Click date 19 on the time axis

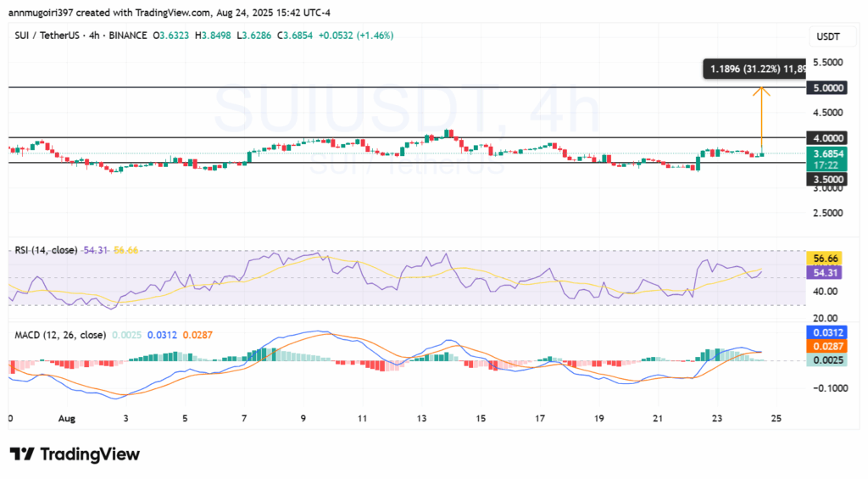point(599,419)
